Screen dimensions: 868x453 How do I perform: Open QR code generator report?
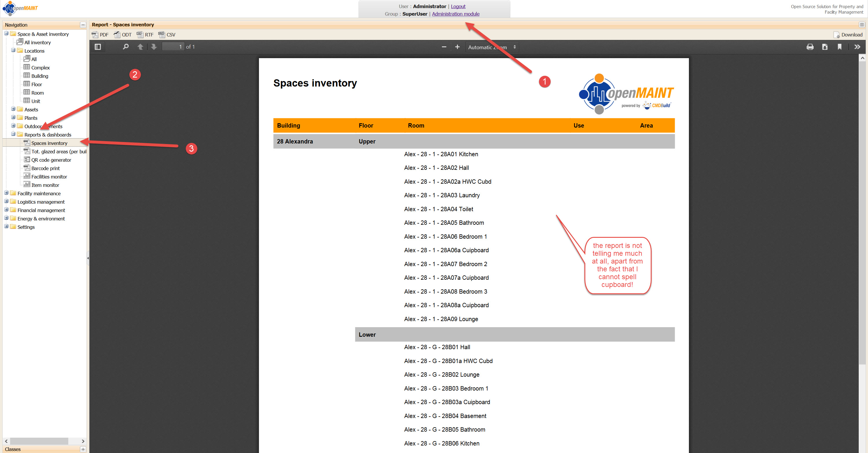pos(51,160)
